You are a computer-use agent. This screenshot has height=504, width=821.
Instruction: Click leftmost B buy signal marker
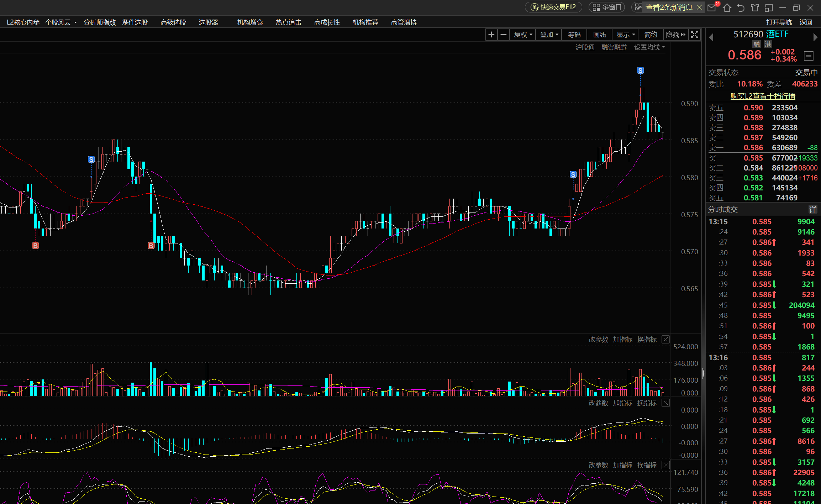[35, 246]
